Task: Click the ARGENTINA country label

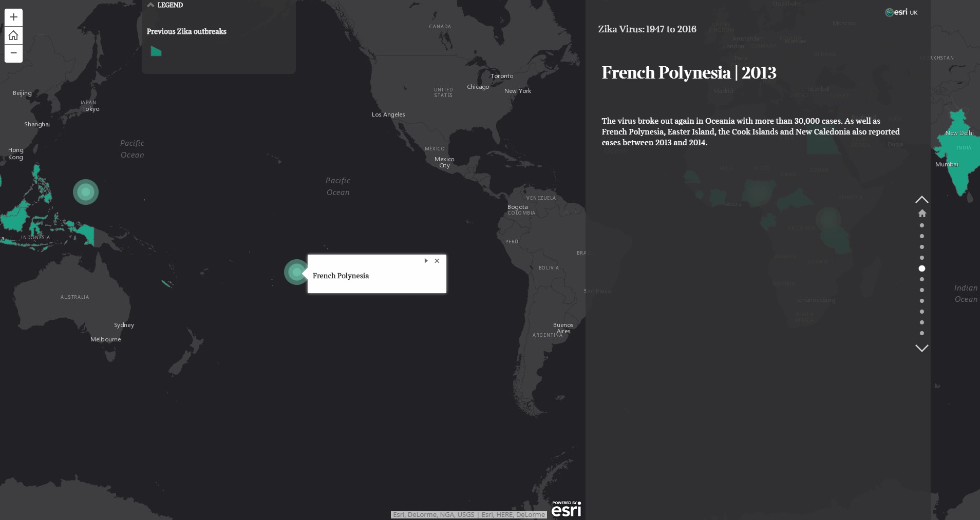Action: tap(548, 335)
